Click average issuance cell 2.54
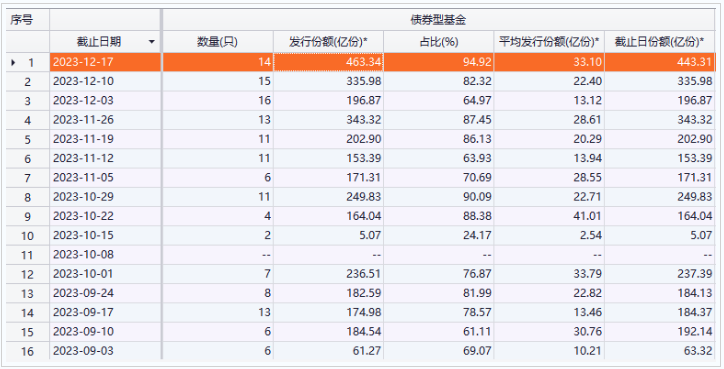The image size is (724, 369). [x=549, y=236]
